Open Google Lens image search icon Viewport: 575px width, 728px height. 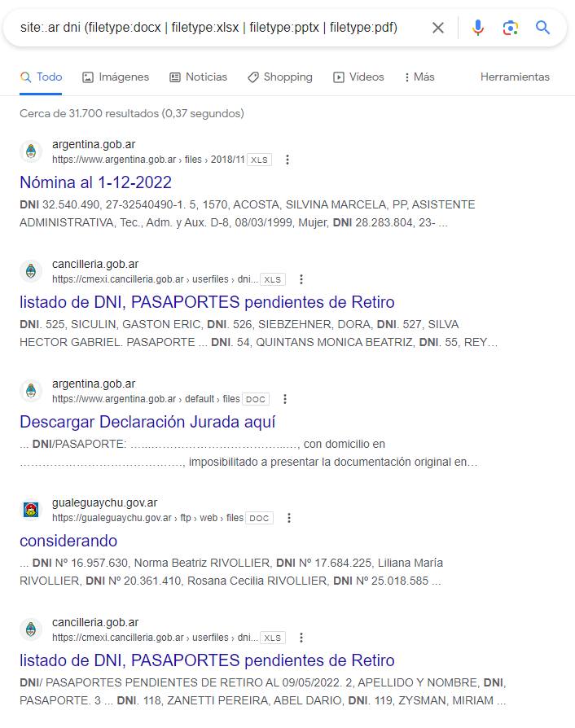click(x=510, y=28)
